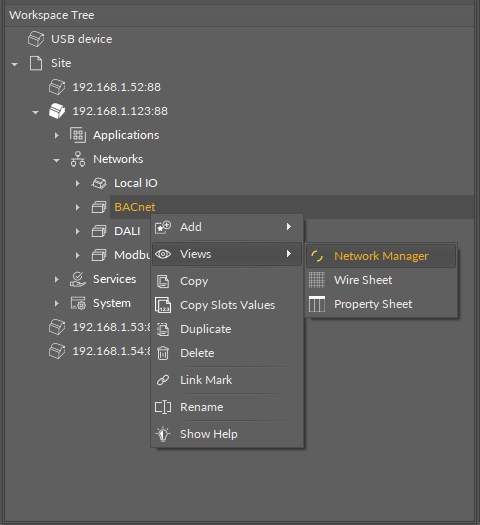
Task: Select the Site label in tree
Action: pyautogui.click(x=61, y=63)
